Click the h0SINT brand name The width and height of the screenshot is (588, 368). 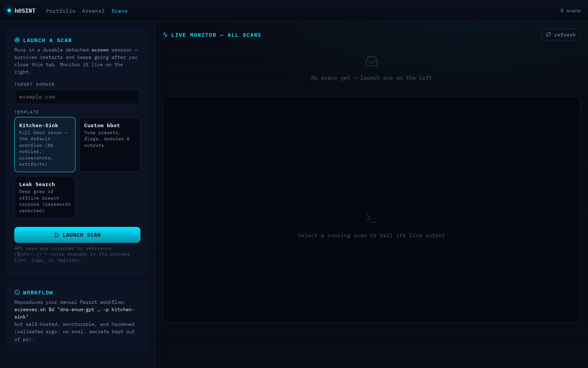point(25,11)
